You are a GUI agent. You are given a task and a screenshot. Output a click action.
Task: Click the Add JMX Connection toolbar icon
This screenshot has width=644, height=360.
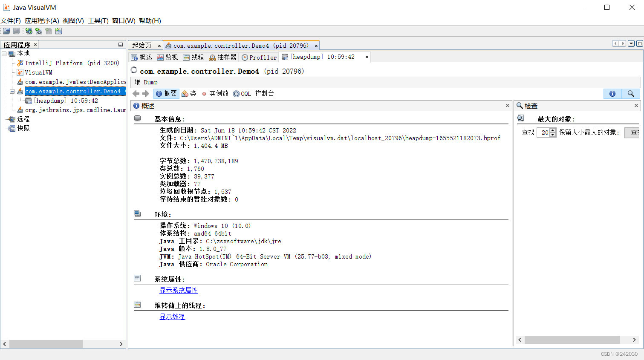(39, 31)
